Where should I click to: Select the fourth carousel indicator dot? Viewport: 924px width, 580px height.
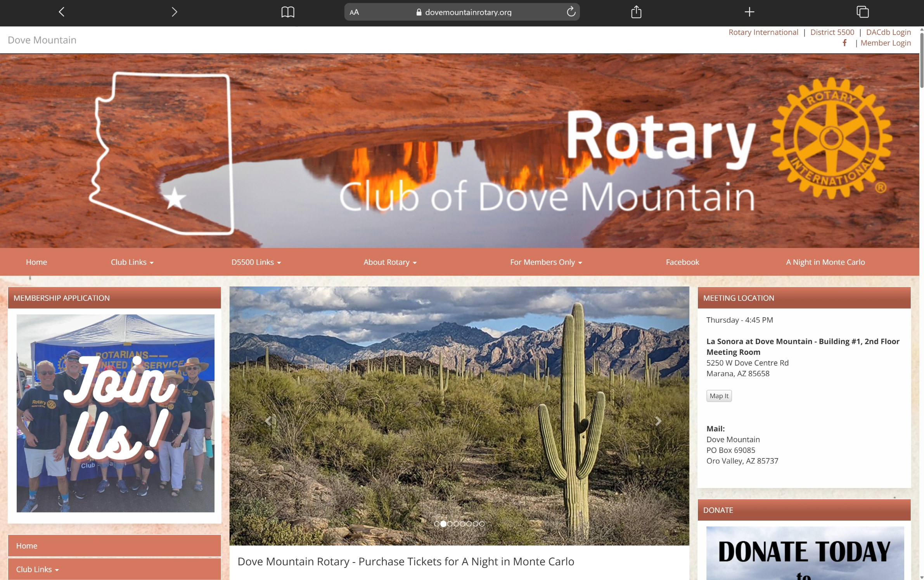(x=456, y=524)
